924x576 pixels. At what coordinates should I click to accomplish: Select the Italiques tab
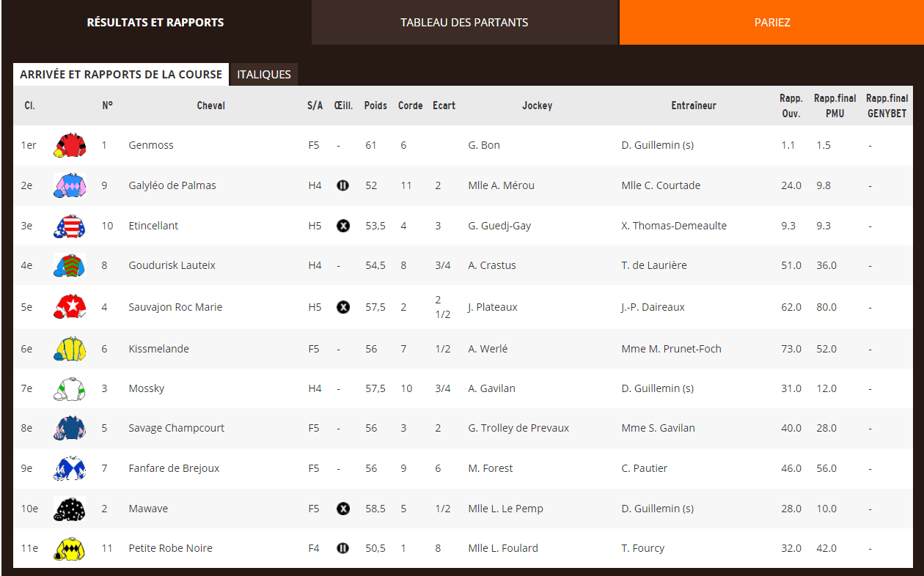264,75
